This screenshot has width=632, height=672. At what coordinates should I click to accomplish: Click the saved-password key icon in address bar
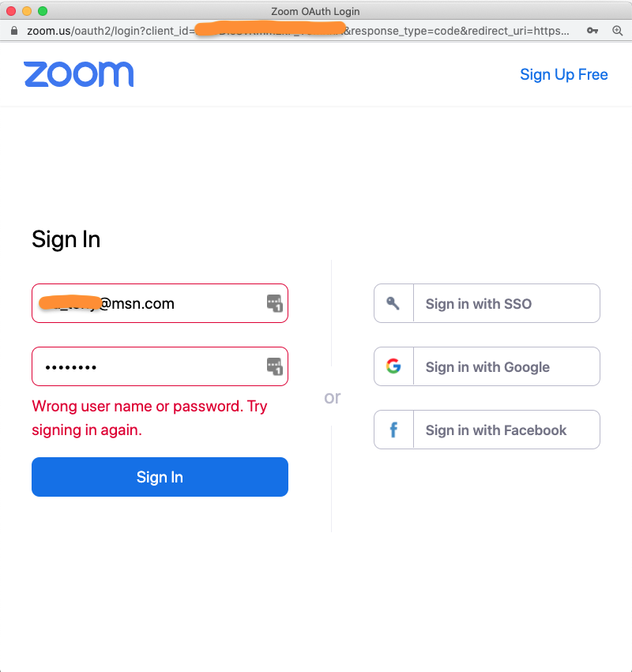[592, 31]
